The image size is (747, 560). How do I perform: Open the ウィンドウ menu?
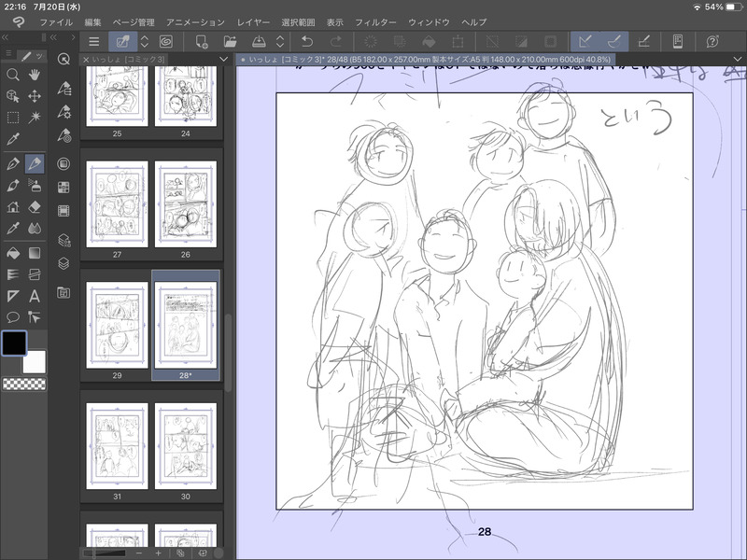click(x=429, y=21)
